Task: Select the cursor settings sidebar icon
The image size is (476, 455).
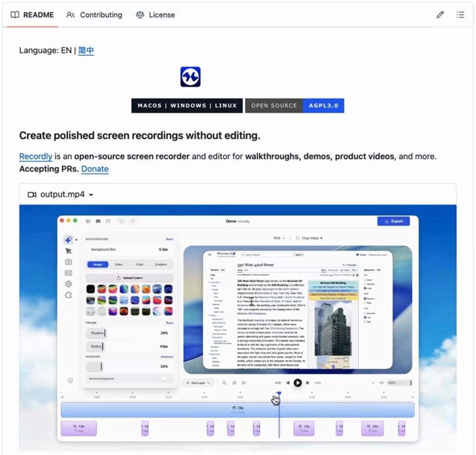Action: (x=68, y=251)
